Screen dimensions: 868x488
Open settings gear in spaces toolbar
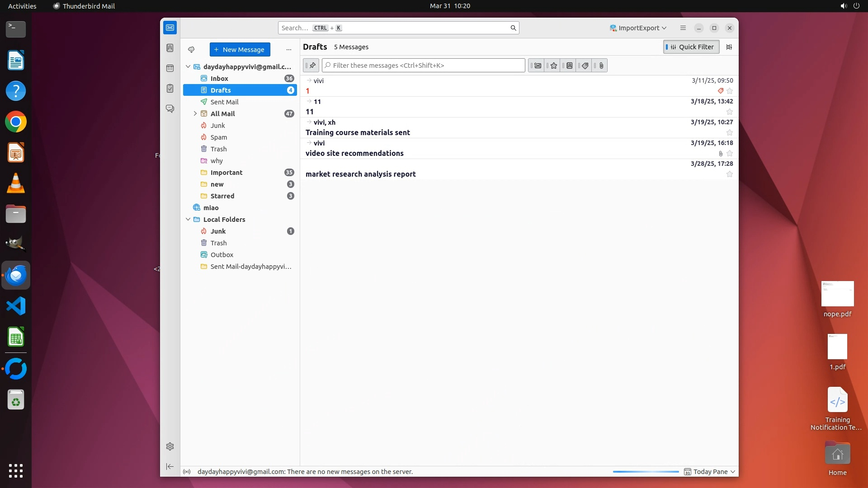pos(170,446)
